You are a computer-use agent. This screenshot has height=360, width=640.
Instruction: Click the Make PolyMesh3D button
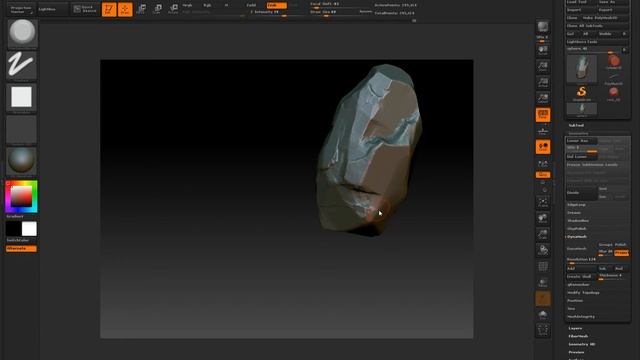(x=605, y=18)
